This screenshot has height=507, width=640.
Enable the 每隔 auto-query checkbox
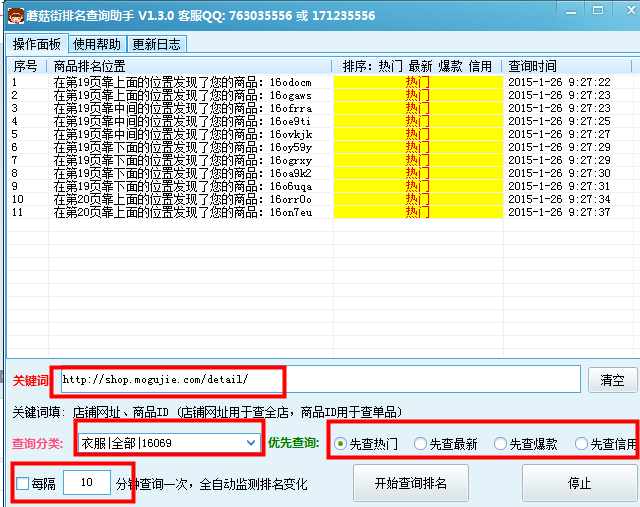pyautogui.click(x=22, y=484)
